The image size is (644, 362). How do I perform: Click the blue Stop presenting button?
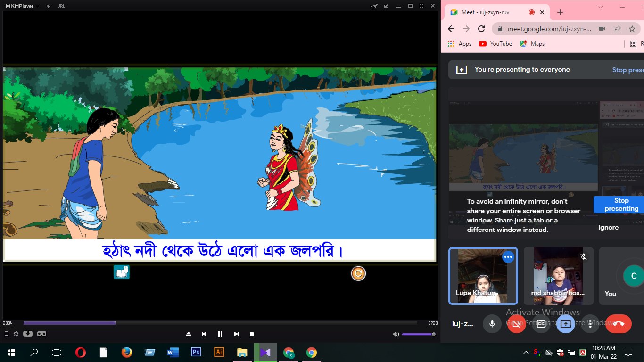click(619, 205)
